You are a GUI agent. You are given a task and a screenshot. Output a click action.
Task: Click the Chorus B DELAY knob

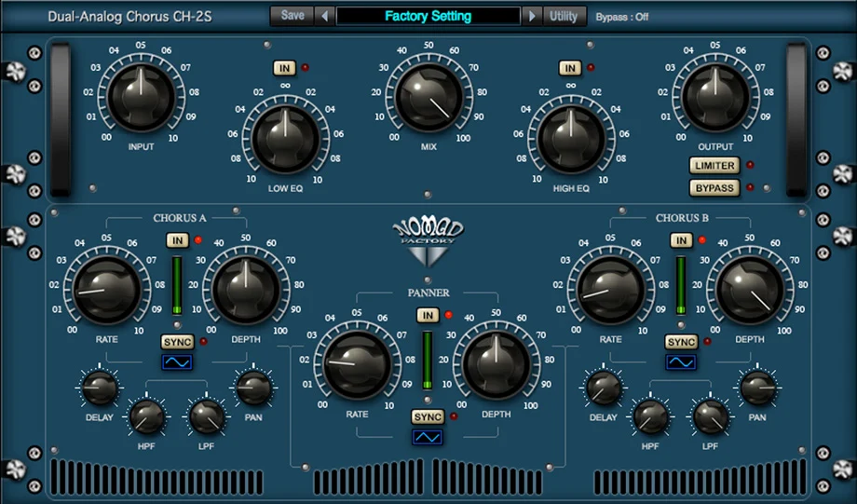point(604,388)
